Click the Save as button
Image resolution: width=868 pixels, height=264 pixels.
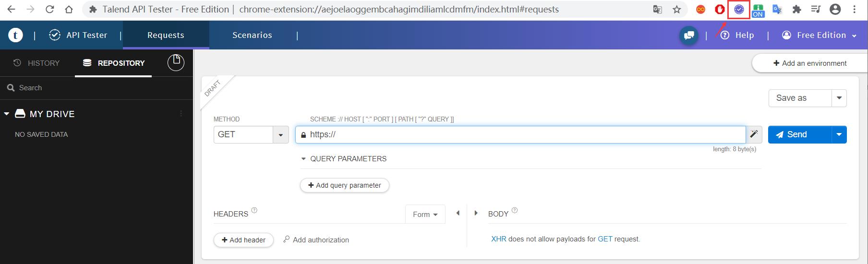pyautogui.click(x=800, y=98)
